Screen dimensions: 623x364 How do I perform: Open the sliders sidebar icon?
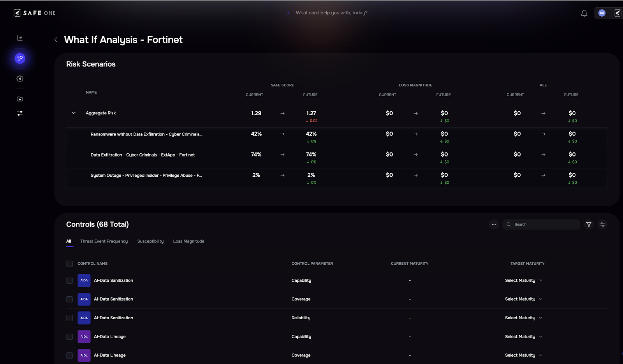coord(20,113)
